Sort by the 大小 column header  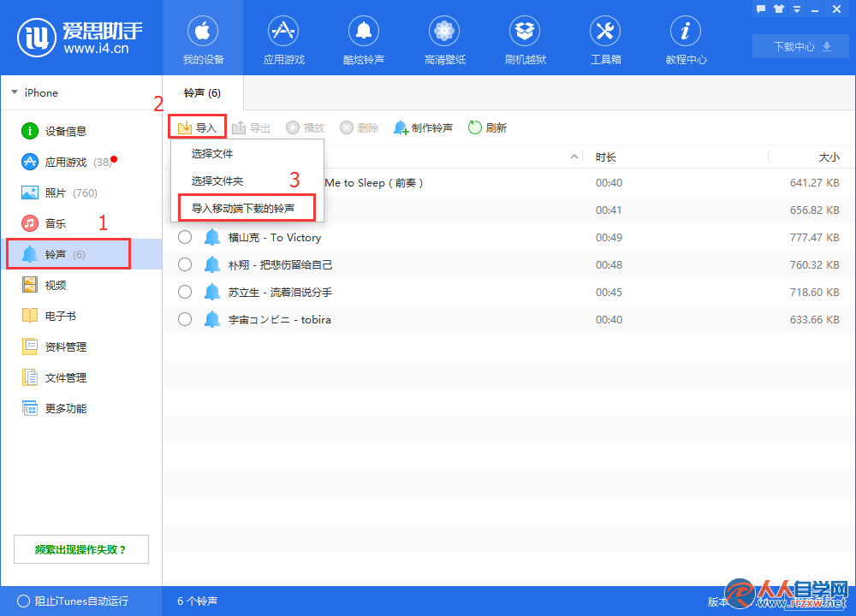(x=829, y=157)
